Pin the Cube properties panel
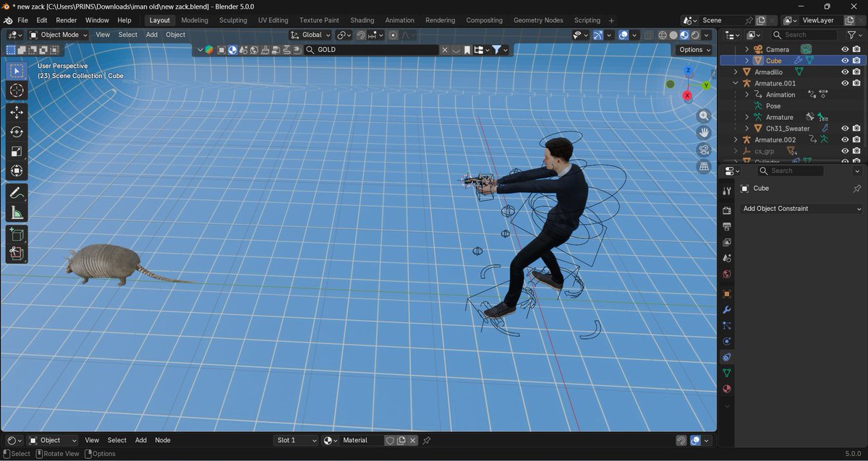 [x=858, y=189]
